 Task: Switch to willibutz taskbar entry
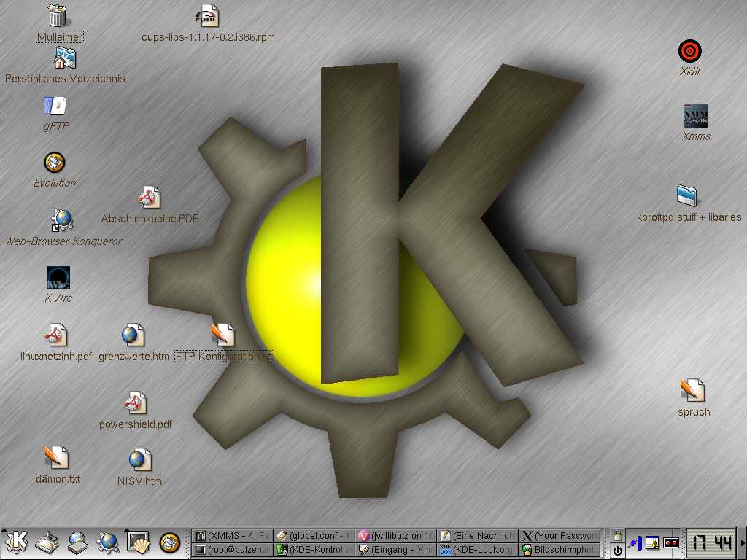tap(396, 536)
